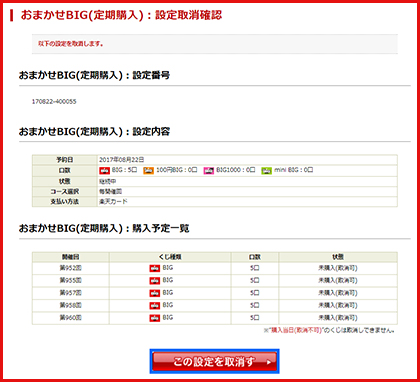Click the reservation date 2017年08月22日
The width and height of the screenshot is (420, 382).
(x=122, y=159)
